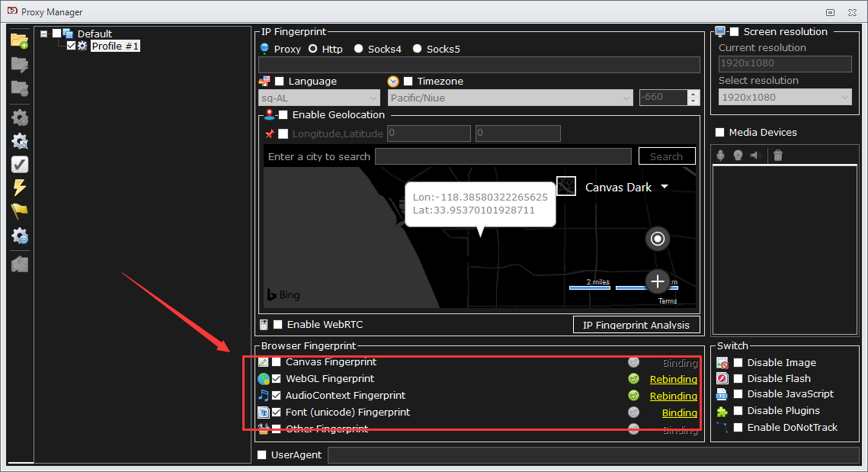The image size is (868, 472).
Task: Click the yellow lightning bolt sidebar icon
Action: click(x=20, y=188)
